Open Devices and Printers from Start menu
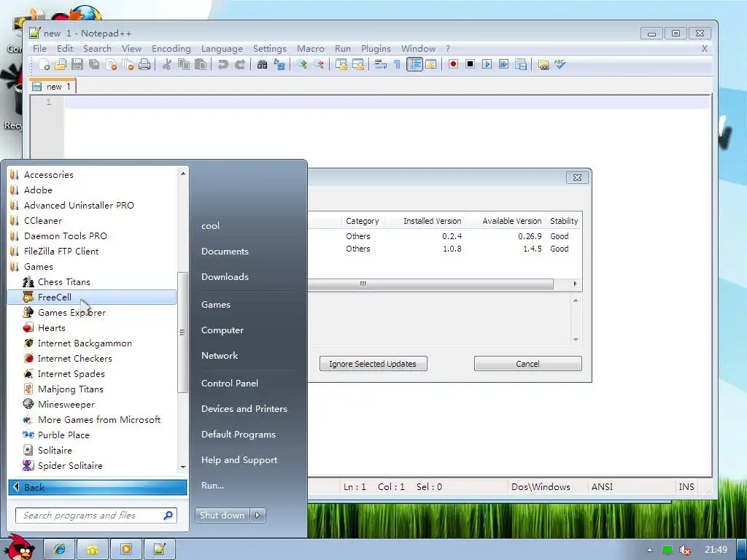 tap(244, 408)
